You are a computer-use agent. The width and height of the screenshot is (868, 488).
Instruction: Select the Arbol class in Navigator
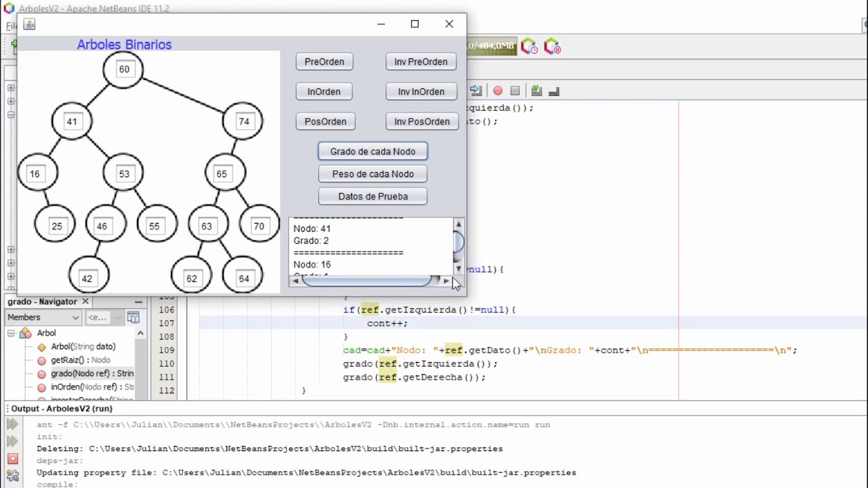[x=46, y=333]
